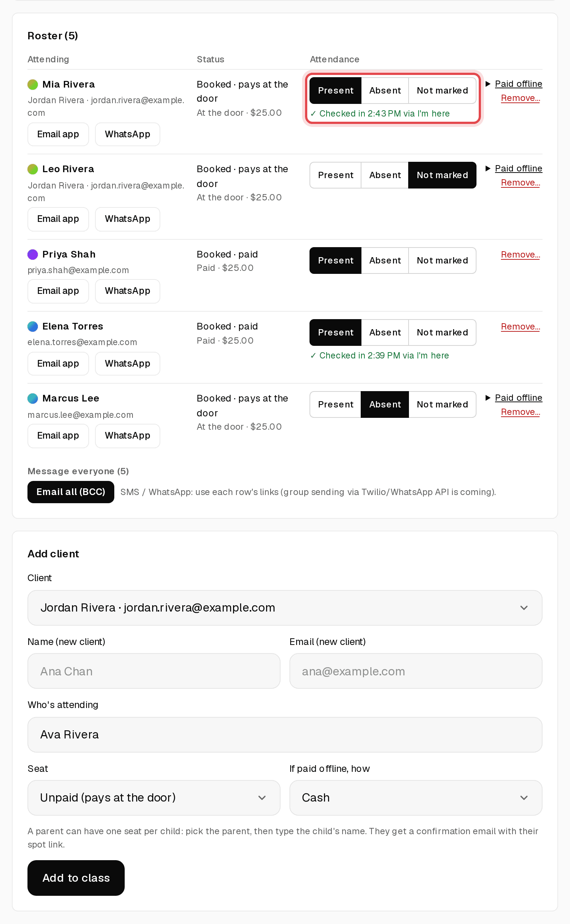Message Leo Rivera via WhatsApp
This screenshot has width=570, height=924.
(x=127, y=219)
